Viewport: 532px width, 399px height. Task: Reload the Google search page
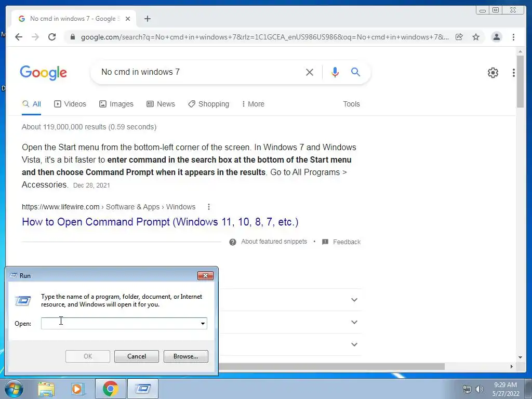point(52,37)
